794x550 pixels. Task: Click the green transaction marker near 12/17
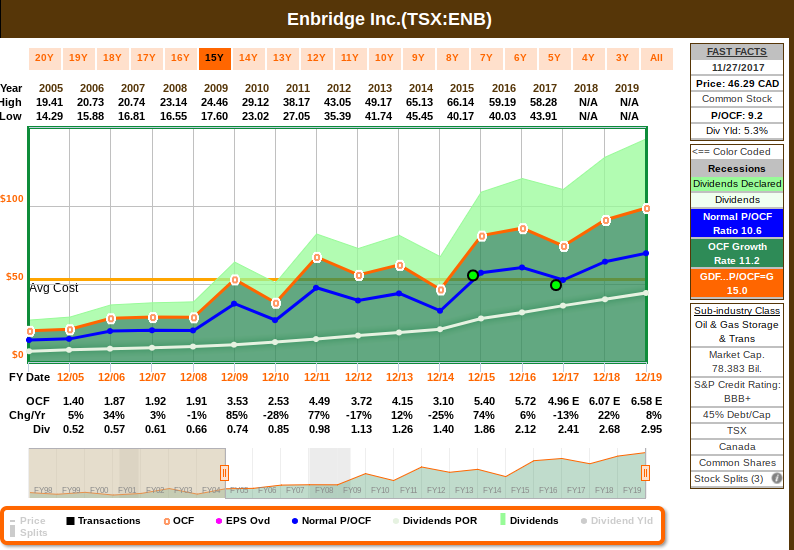tap(556, 285)
